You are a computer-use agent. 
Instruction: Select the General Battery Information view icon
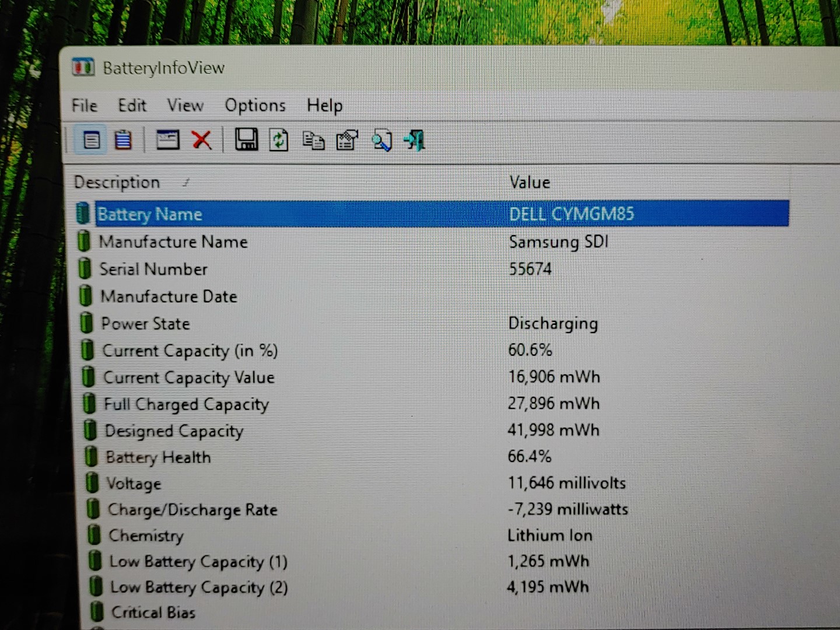pyautogui.click(x=91, y=140)
